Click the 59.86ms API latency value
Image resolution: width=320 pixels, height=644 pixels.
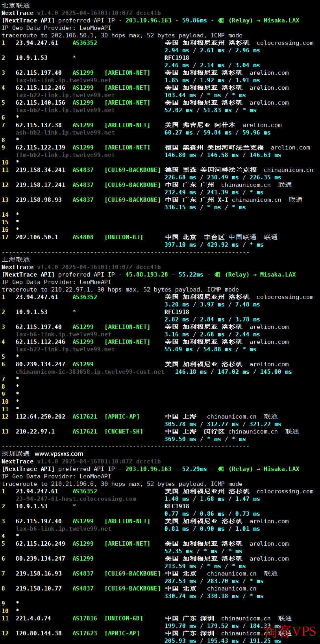(194, 20)
